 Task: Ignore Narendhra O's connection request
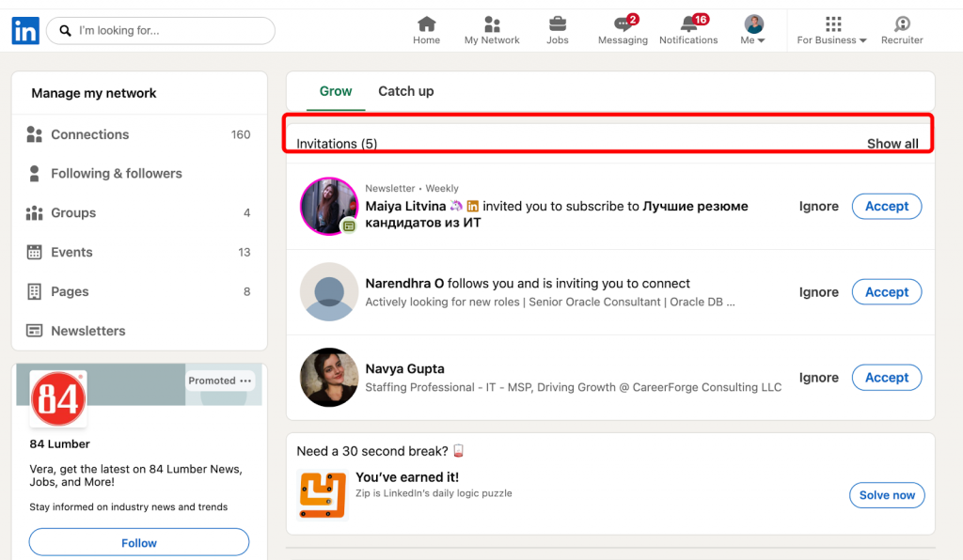tap(817, 291)
